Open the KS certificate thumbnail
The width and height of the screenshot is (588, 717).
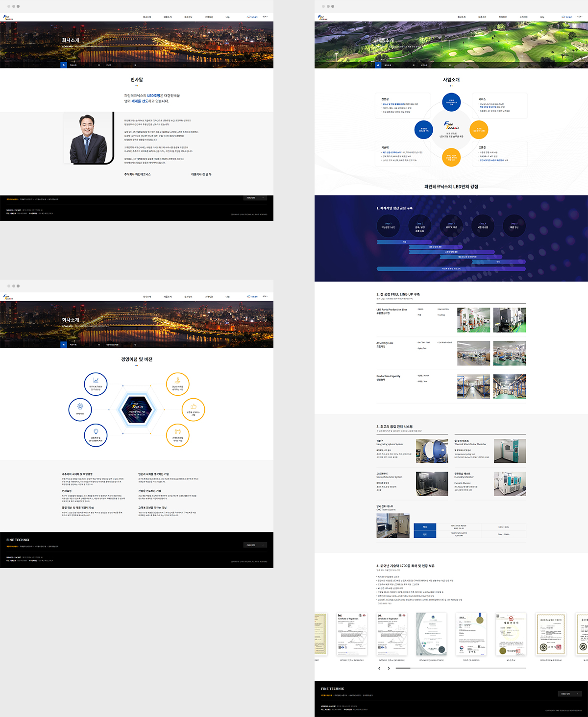click(x=511, y=634)
